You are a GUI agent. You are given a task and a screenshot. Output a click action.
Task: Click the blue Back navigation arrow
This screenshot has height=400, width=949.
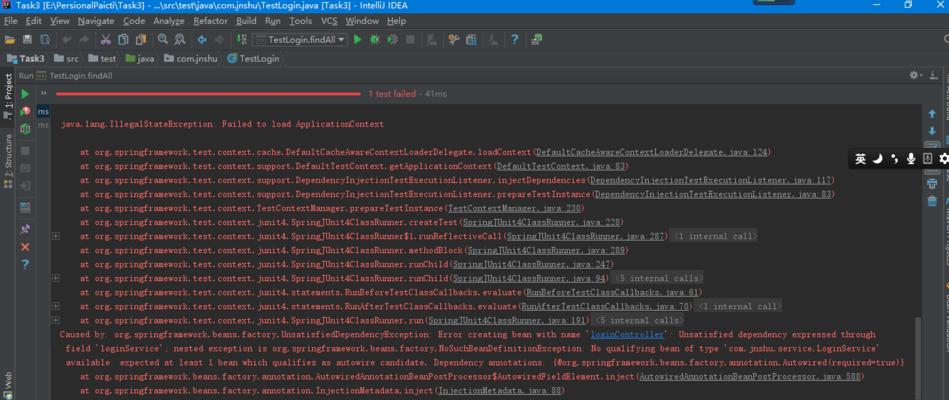202,40
